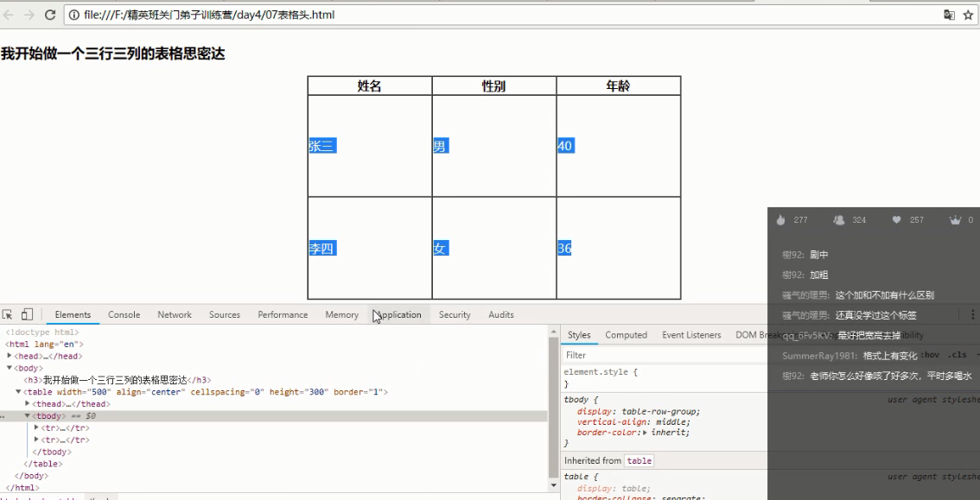980x500 pixels.
Task: Open the Sources tab
Action: tap(225, 314)
